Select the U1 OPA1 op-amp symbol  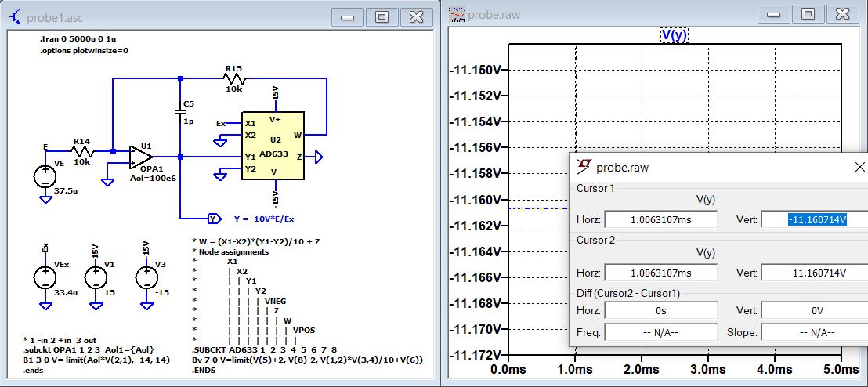coord(141,157)
